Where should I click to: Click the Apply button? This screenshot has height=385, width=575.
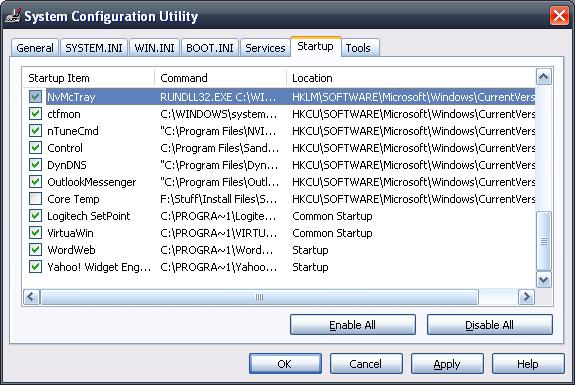point(447,364)
